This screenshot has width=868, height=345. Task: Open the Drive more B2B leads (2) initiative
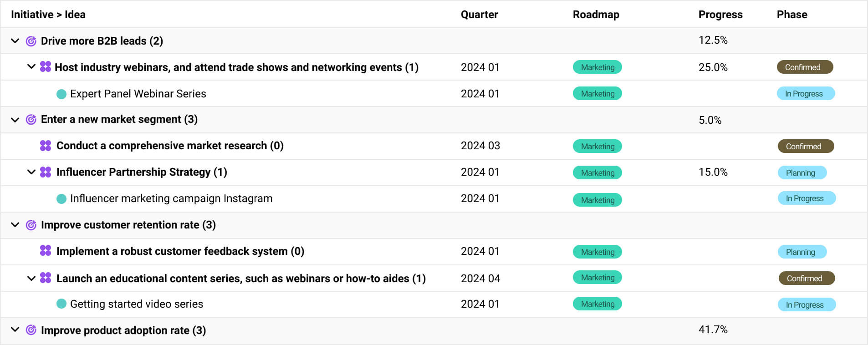tap(102, 41)
